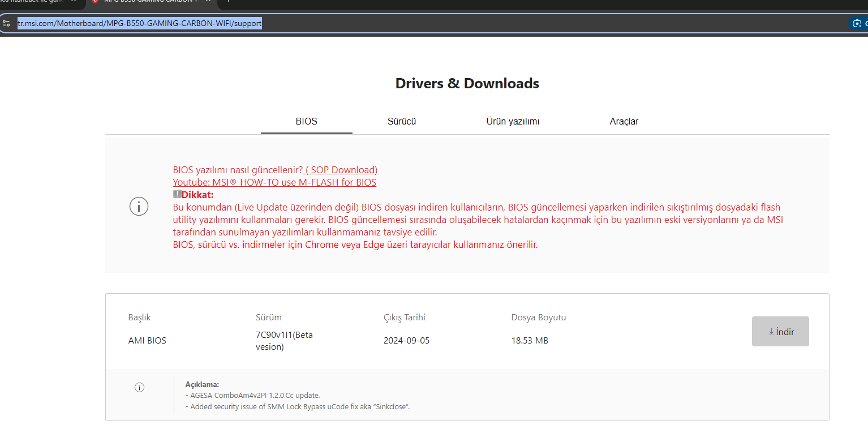Click the file size 18.53 MB
The width and height of the screenshot is (868, 429).
pos(530,341)
